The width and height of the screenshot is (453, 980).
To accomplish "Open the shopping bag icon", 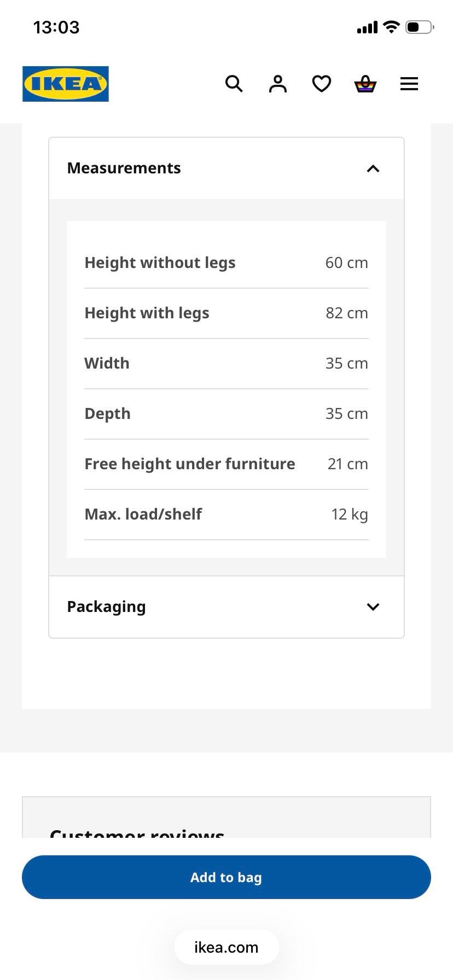I will click(365, 84).
